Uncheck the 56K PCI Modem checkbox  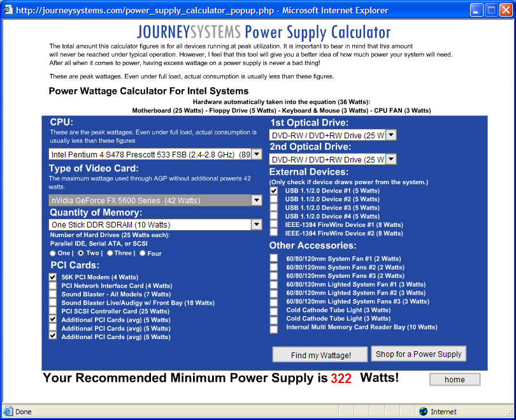pos(53,277)
